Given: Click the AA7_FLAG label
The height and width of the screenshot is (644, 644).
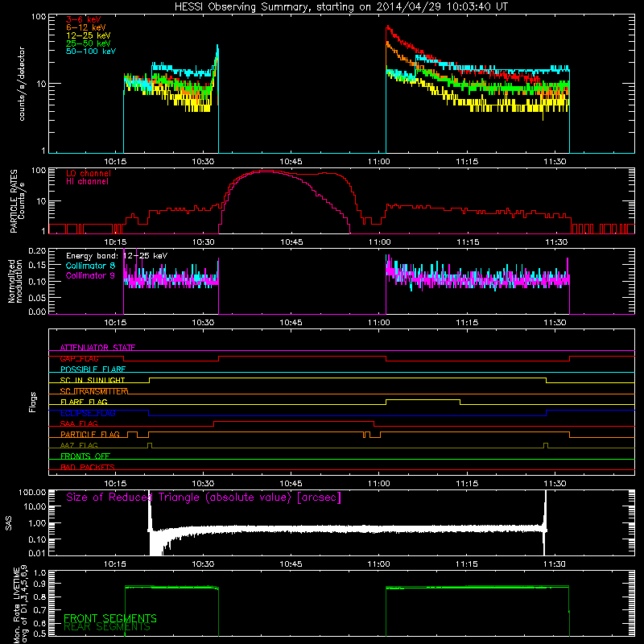Looking at the screenshot, I should tap(79, 445).
